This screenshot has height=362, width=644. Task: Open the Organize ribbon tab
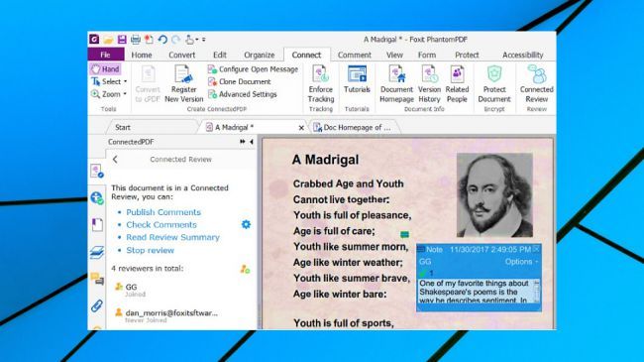[x=260, y=55]
